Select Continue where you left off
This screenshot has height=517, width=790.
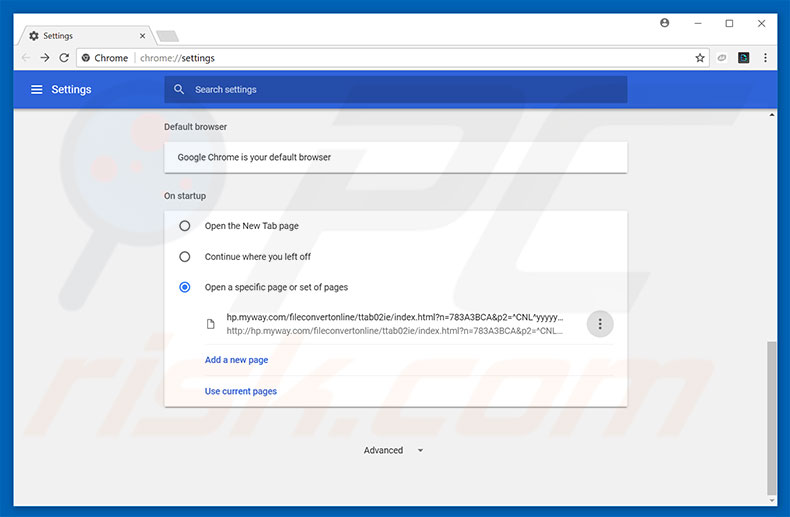[x=185, y=256]
